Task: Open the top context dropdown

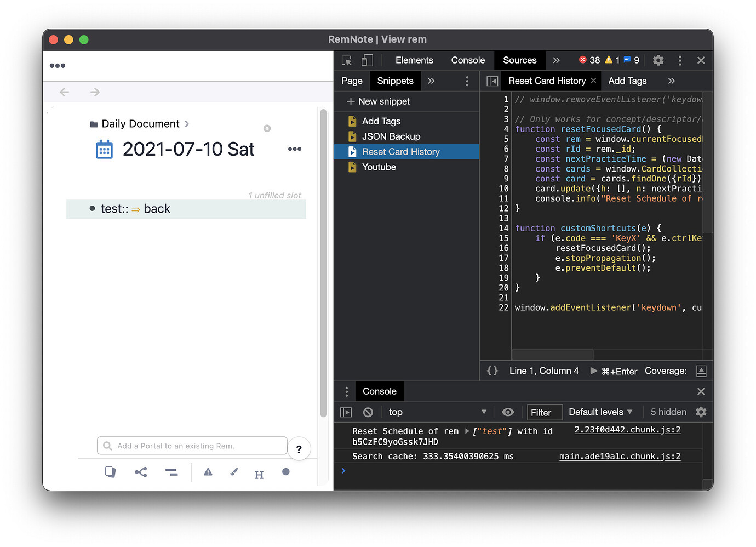Action: (437, 412)
